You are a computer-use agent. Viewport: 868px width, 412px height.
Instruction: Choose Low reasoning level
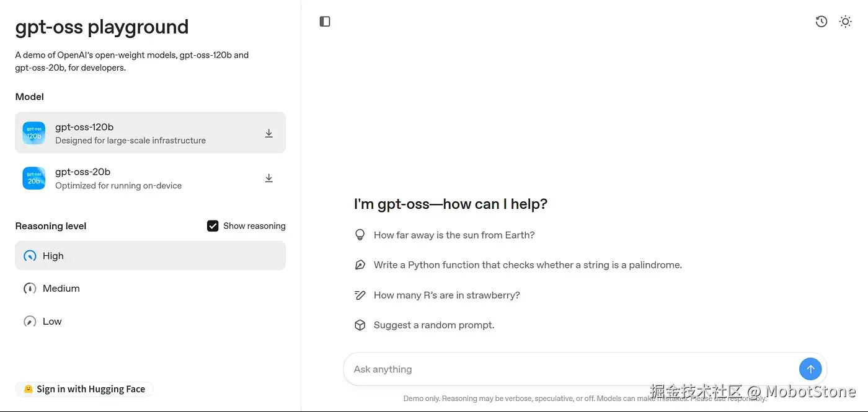[52, 322]
